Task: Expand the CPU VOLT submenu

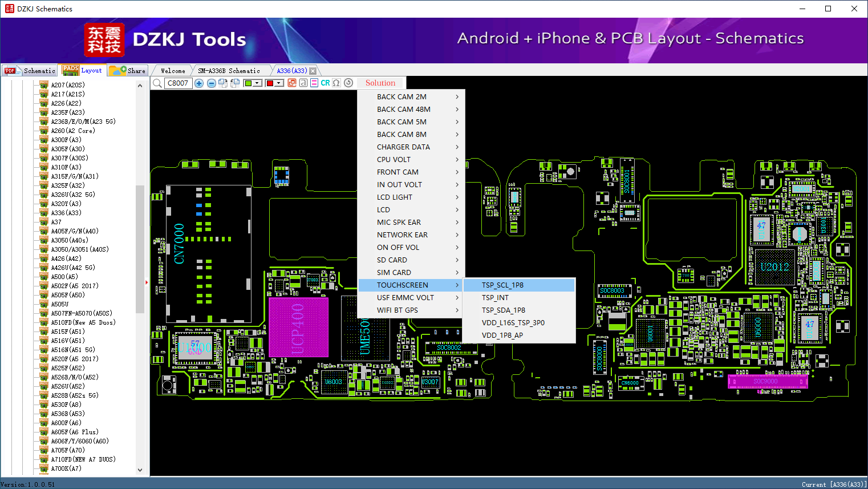Action: pos(411,160)
